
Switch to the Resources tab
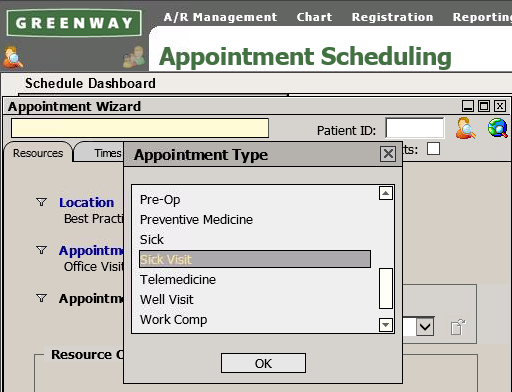[38, 153]
